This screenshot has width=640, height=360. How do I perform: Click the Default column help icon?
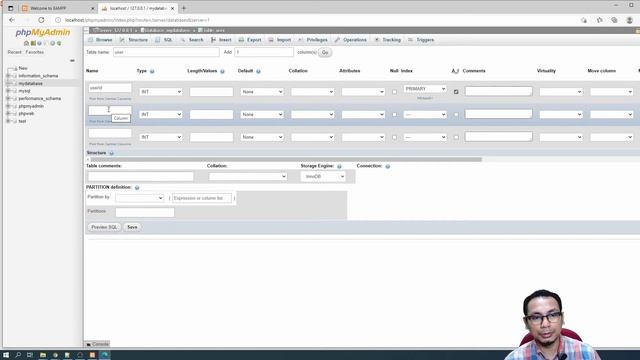[258, 71]
